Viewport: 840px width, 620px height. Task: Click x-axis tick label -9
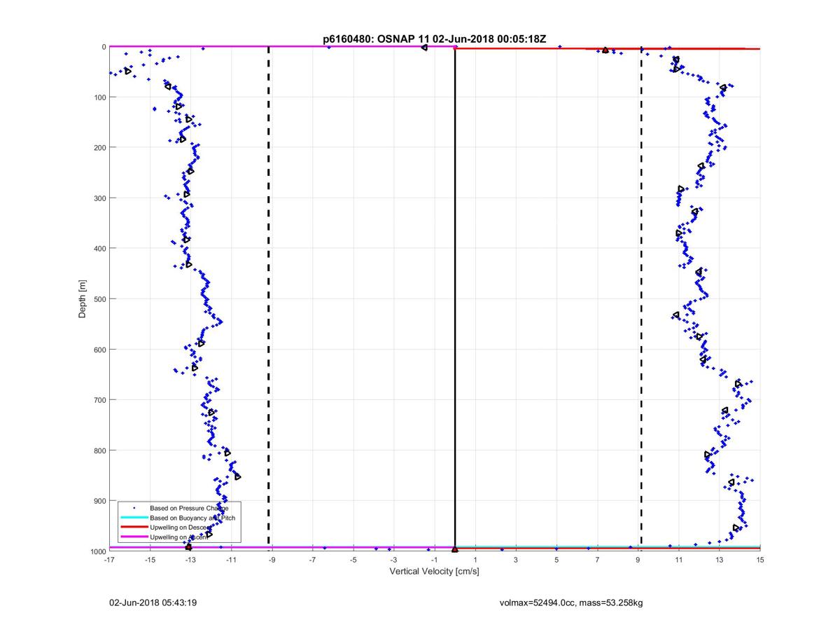click(272, 560)
